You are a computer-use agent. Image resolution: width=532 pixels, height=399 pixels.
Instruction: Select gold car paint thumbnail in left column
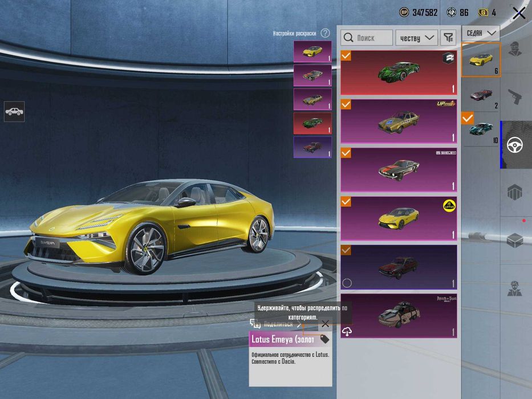[x=312, y=99]
